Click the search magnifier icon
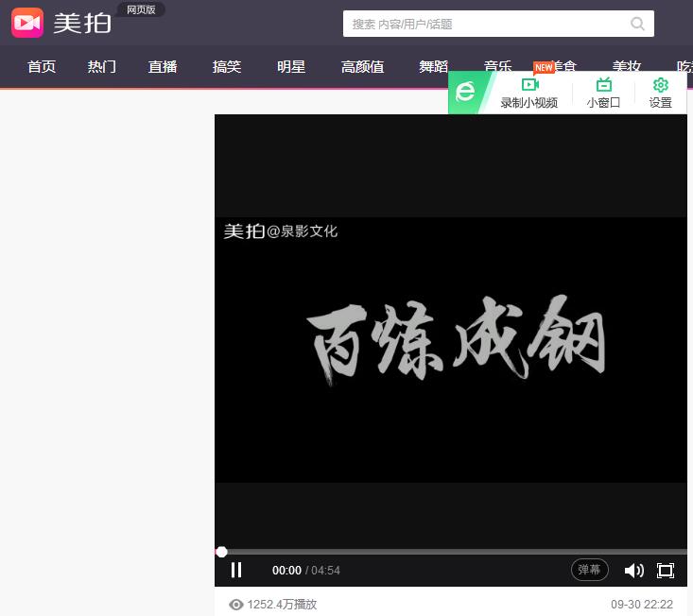Image resolution: width=693 pixels, height=616 pixels. click(x=638, y=24)
